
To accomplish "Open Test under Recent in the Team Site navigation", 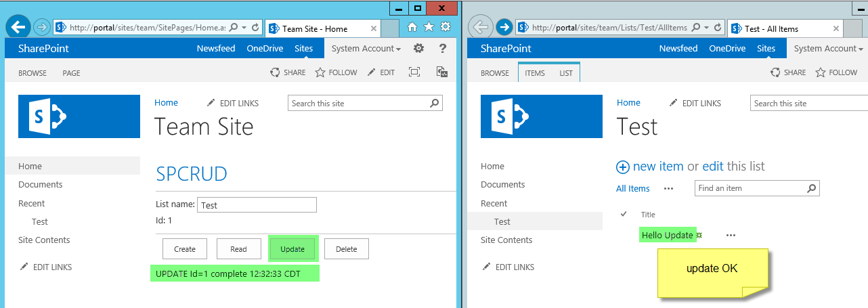I will click(40, 221).
